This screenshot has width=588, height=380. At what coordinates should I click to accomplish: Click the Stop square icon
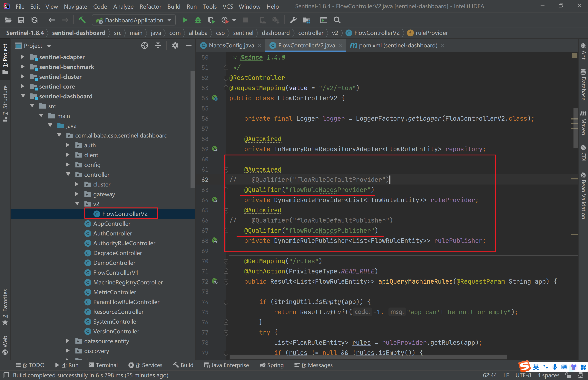click(x=245, y=20)
